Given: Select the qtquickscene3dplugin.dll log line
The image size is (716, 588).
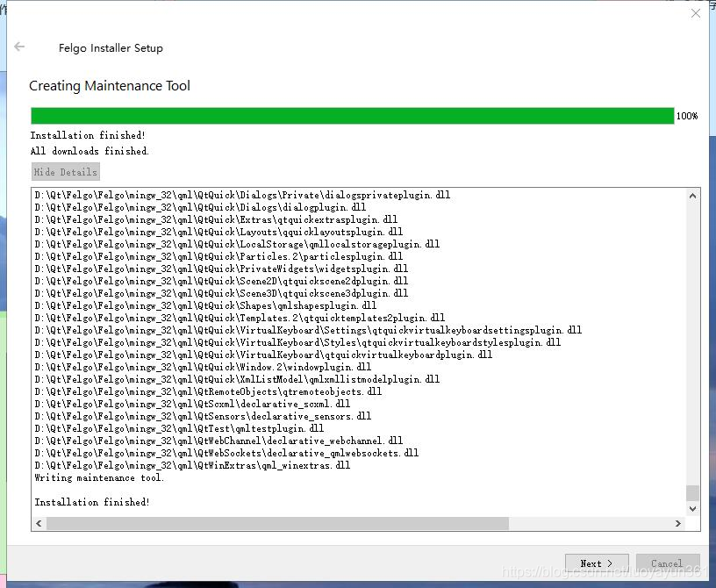Looking at the screenshot, I should click(x=221, y=293).
